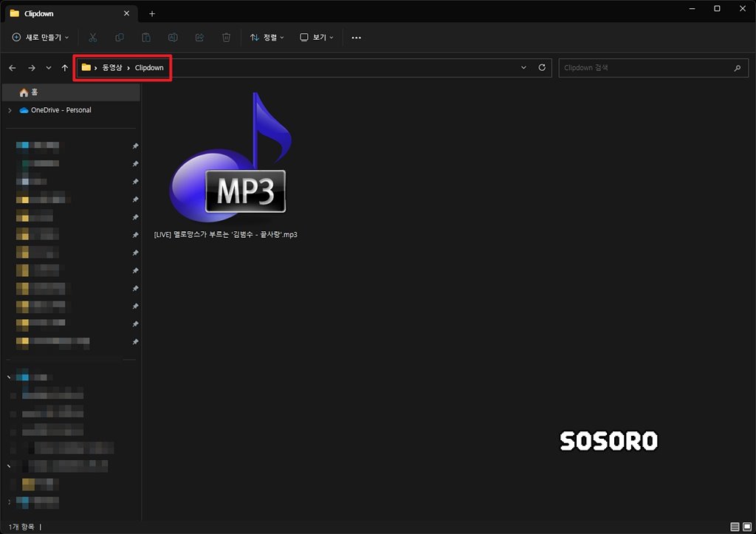The width and height of the screenshot is (756, 534).
Task: Expand the OneDrive - Personal node
Action: click(x=10, y=111)
